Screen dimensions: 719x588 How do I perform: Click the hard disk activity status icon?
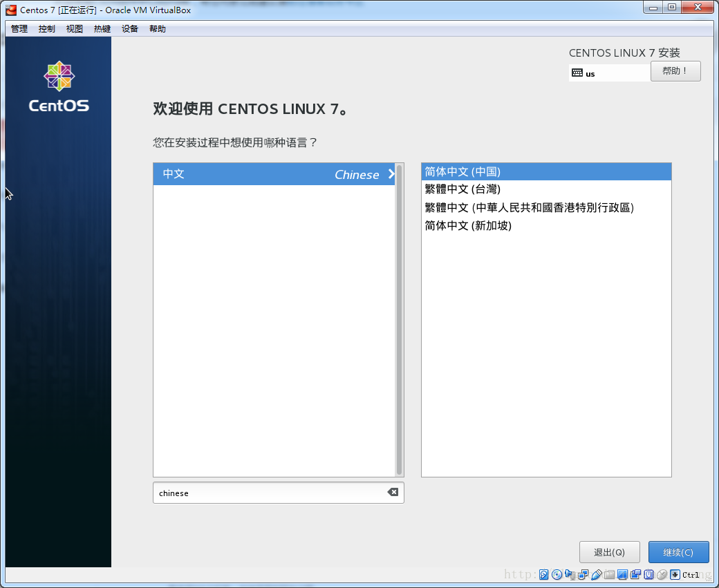point(544,575)
